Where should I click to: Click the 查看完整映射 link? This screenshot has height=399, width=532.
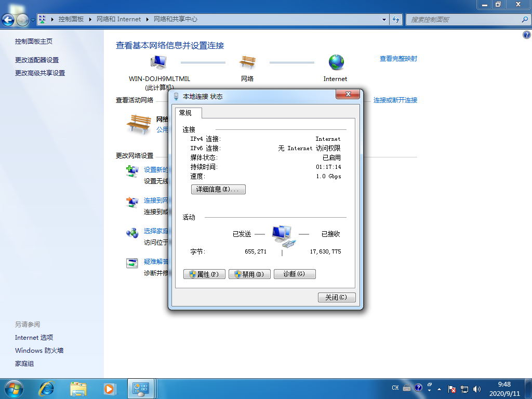coord(398,59)
